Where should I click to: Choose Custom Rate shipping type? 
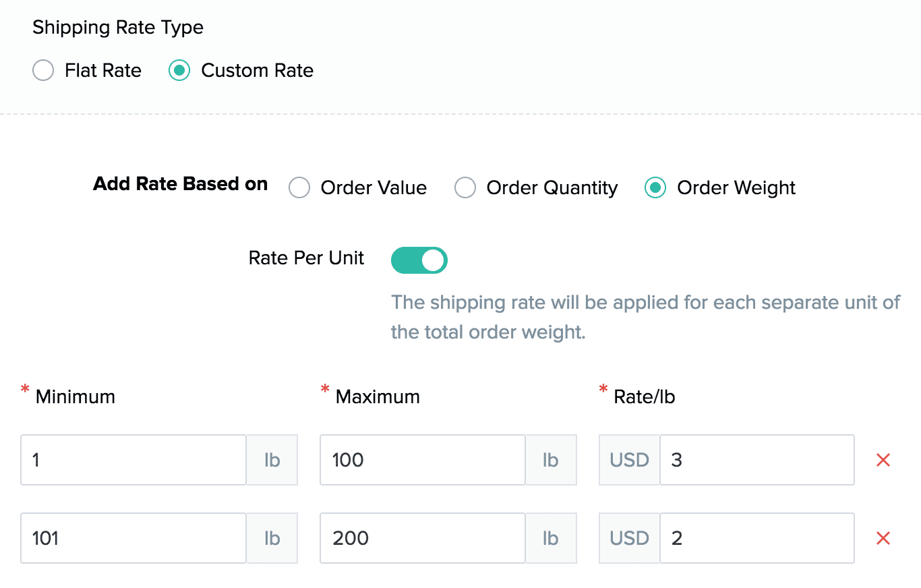tap(179, 71)
